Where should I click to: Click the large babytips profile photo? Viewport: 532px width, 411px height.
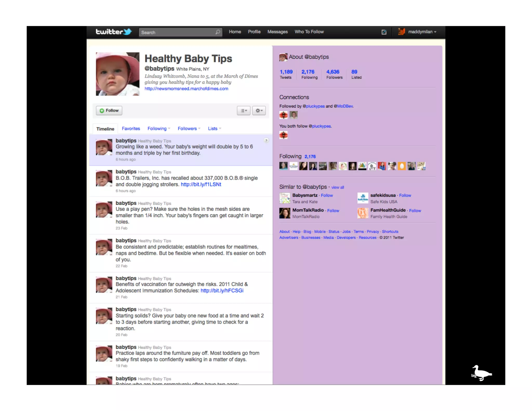click(x=117, y=74)
